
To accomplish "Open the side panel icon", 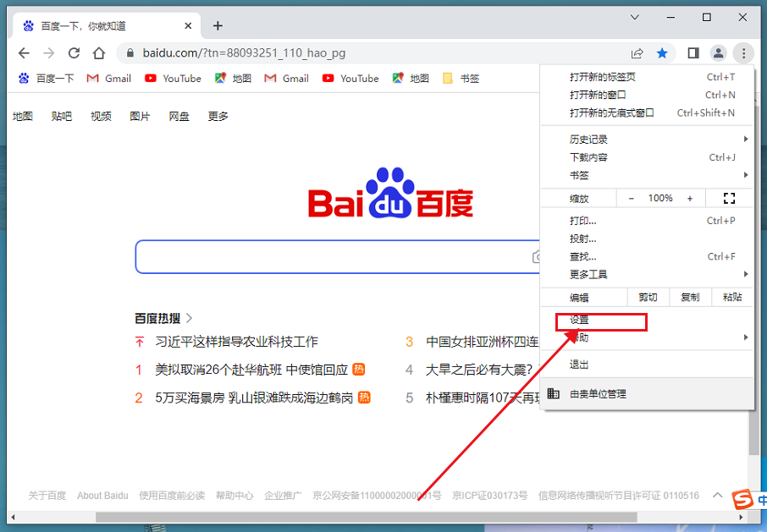I will pyautogui.click(x=693, y=52).
